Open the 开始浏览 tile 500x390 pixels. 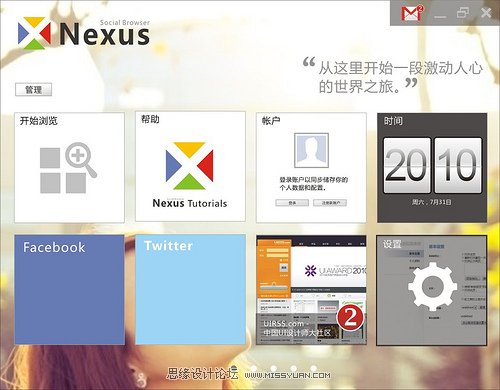pos(69,167)
